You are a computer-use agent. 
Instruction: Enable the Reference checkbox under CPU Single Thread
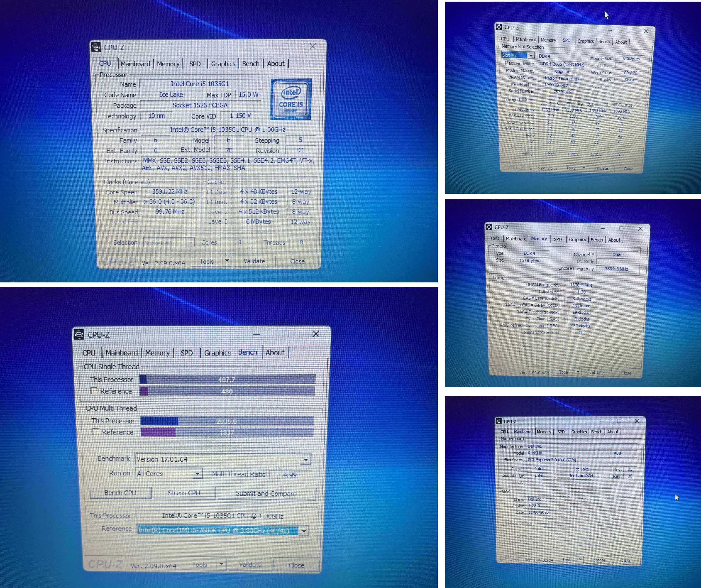(94, 390)
